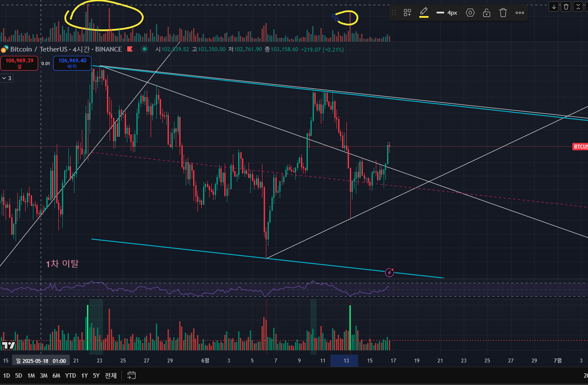
Task: Click the green market status dot
Action: (145, 49)
